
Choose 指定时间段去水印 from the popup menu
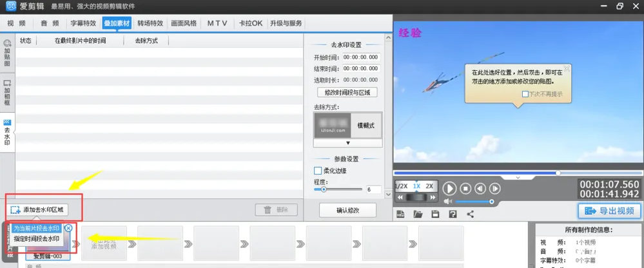coord(36,238)
